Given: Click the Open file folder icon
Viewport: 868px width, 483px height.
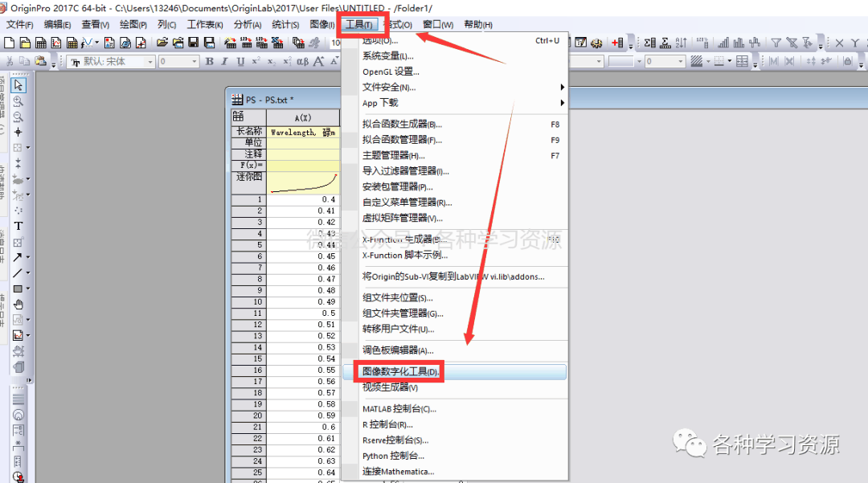Looking at the screenshot, I should (162, 43).
